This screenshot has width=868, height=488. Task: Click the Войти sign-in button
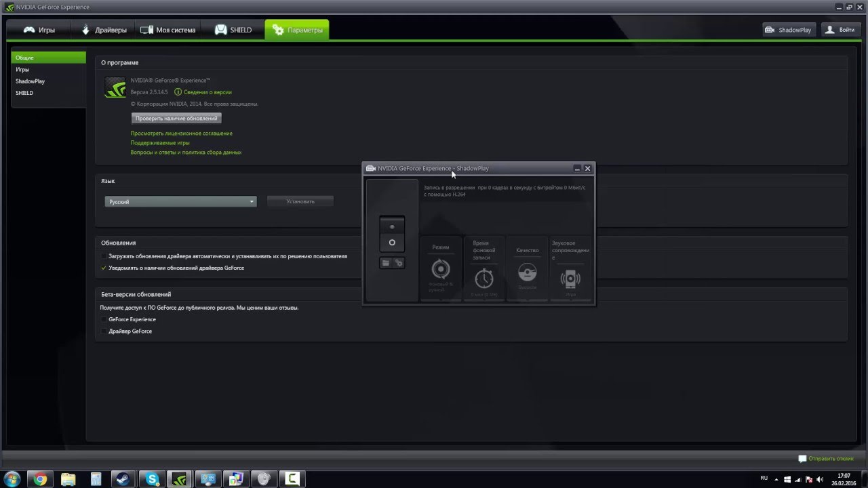pyautogui.click(x=841, y=30)
